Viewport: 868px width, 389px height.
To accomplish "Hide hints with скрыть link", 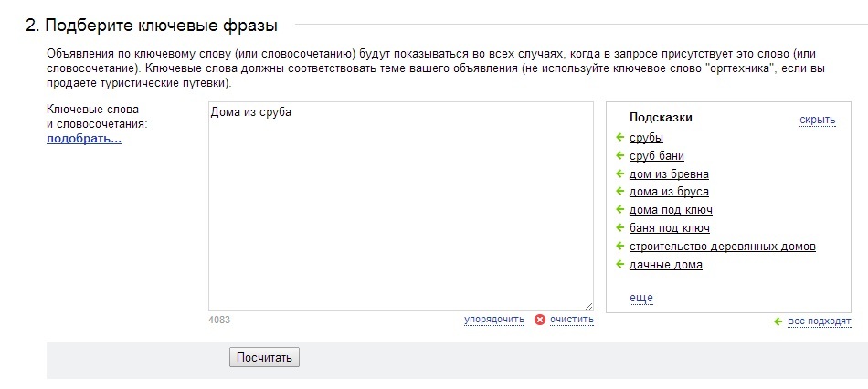I will coord(817,120).
